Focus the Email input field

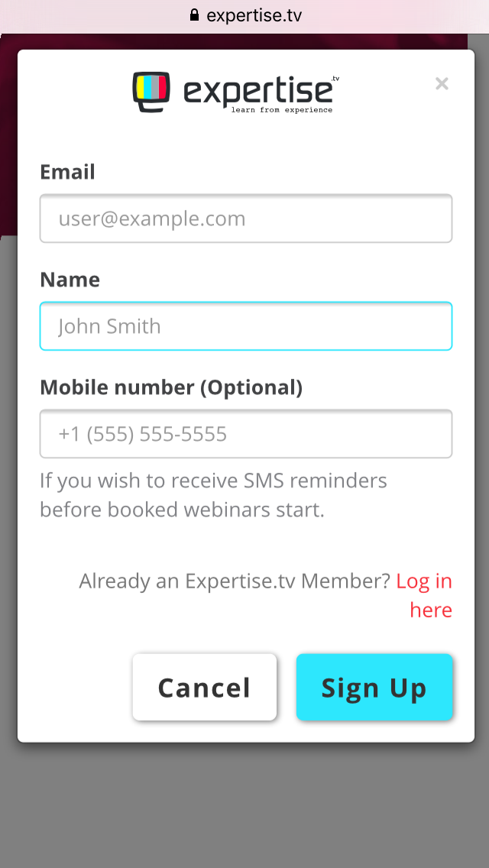click(246, 219)
